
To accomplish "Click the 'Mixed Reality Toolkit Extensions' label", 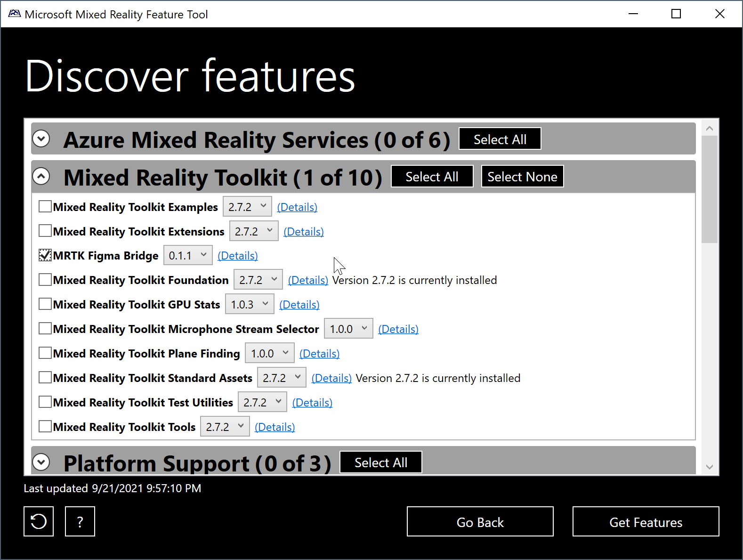I will [139, 232].
